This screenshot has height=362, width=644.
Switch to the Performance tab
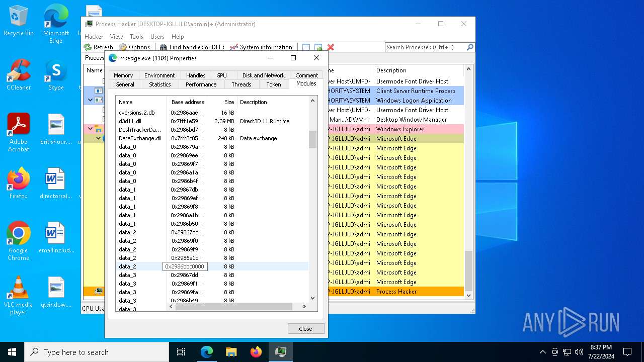(x=201, y=84)
